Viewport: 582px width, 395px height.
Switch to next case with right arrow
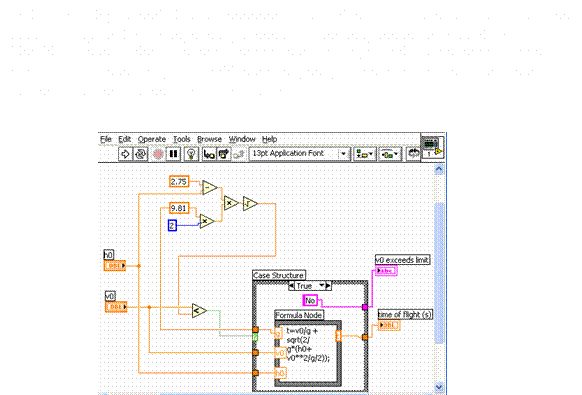pyautogui.click(x=328, y=286)
